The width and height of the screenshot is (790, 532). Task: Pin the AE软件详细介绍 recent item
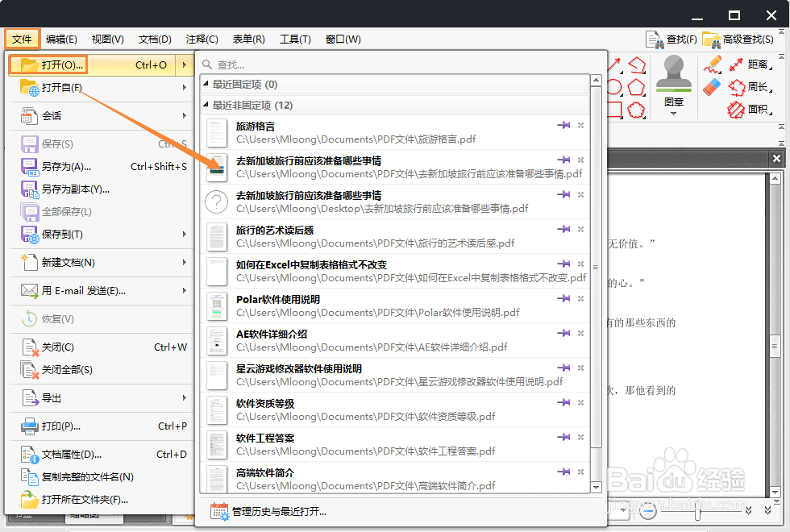[x=563, y=333]
